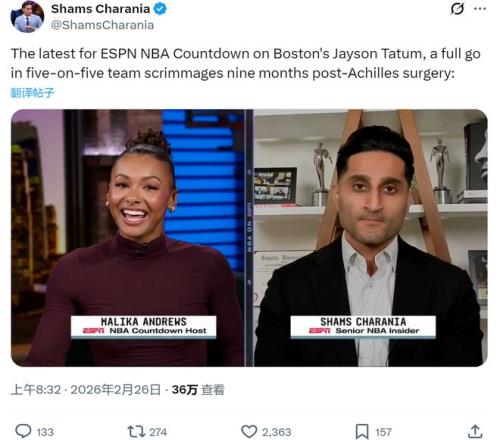Click the blue verified badge
Viewport: 500px width, 440px height.
[160, 9]
